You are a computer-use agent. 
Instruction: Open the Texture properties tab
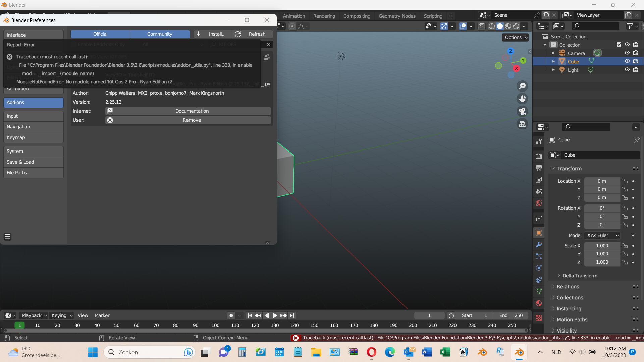[x=539, y=318]
